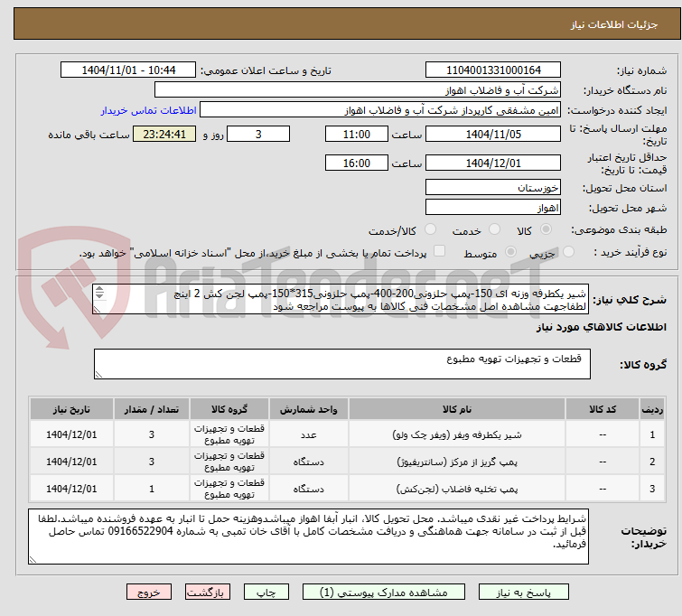The height and width of the screenshot is (616, 682).
Task: Click cell پمپ تخلیه فاضلاب (لجن‌کش)
Action: pyautogui.click(x=457, y=489)
